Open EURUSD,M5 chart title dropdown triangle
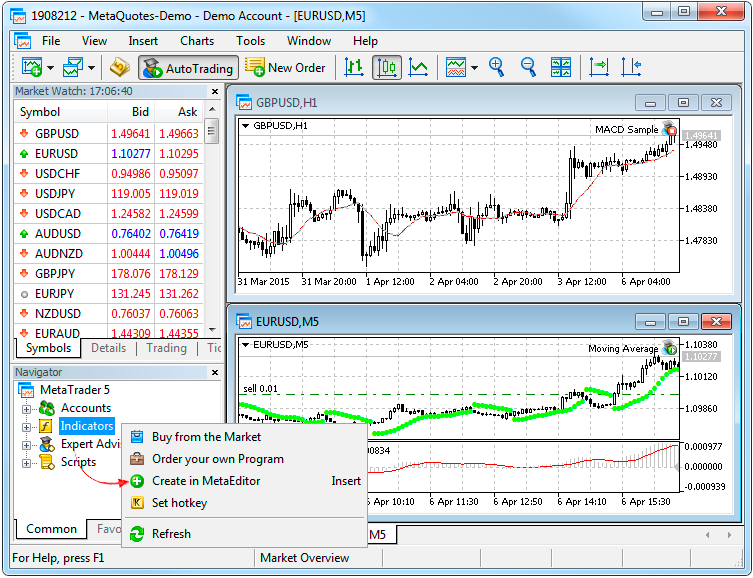 coord(245,345)
